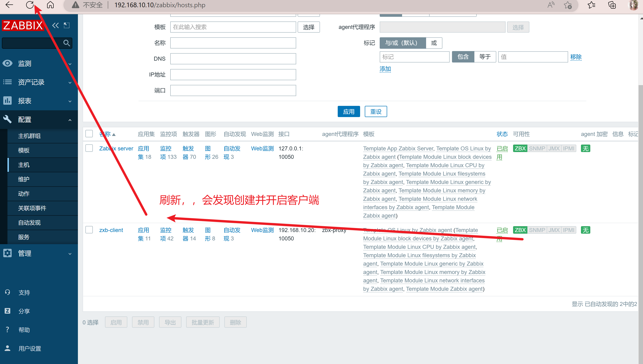
Task: Select 包含 tag operator
Action: (463, 57)
